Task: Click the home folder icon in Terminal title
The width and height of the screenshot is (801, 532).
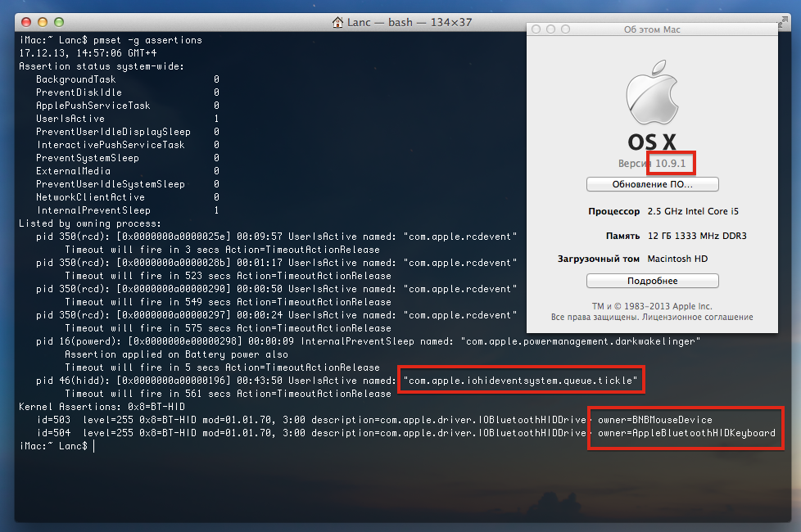Action: [x=337, y=22]
